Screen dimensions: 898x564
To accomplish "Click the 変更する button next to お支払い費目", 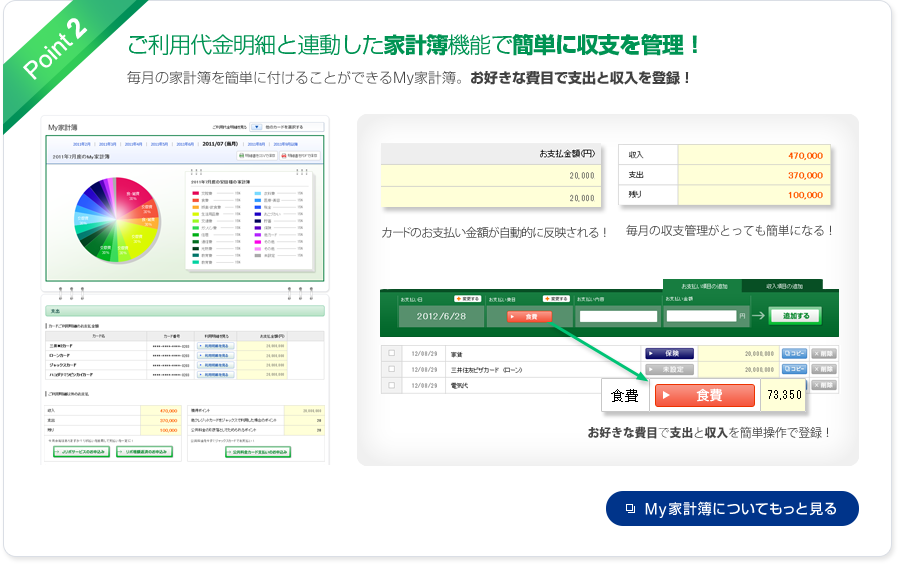I will (x=556, y=299).
